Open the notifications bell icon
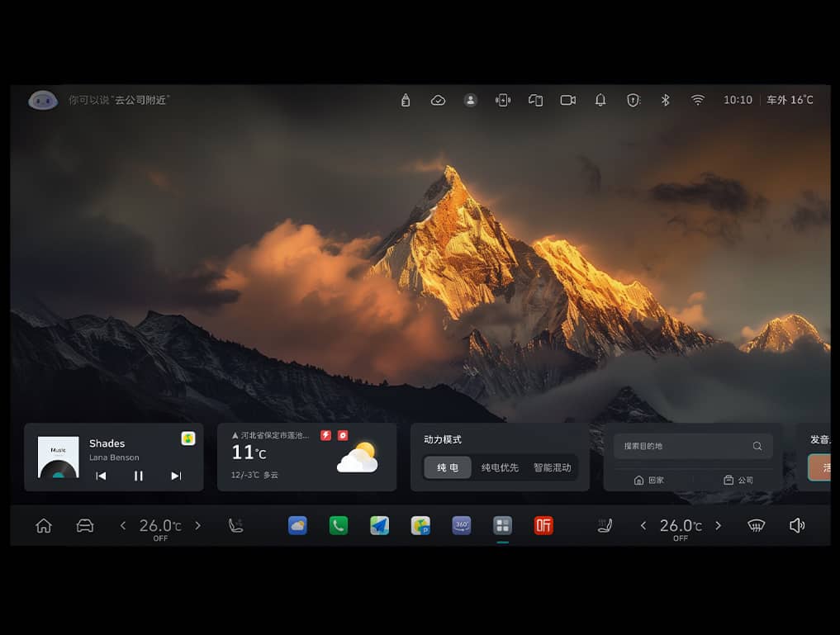This screenshot has width=840, height=635. 600,100
